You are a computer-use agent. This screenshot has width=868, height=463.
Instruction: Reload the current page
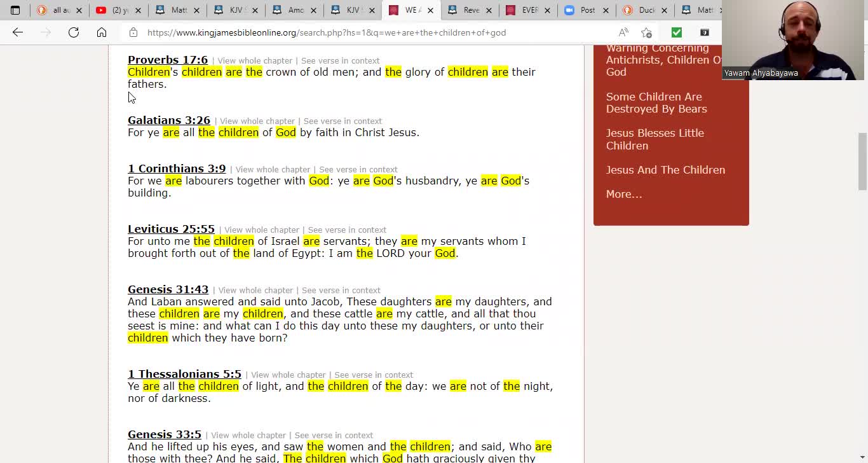tap(74, 32)
